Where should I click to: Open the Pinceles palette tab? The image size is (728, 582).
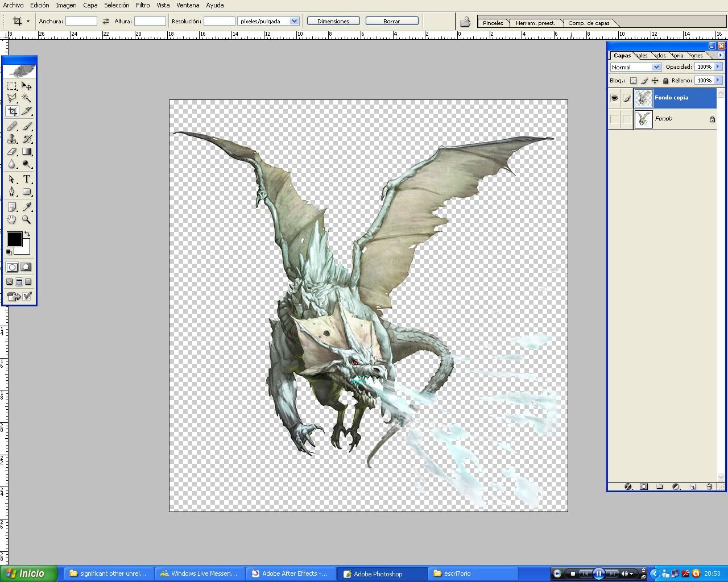(x=493, y=23)
